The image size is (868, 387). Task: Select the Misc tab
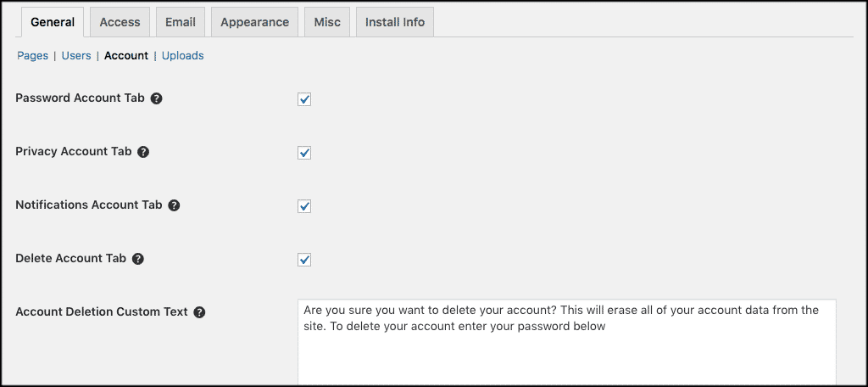point(327,23)
